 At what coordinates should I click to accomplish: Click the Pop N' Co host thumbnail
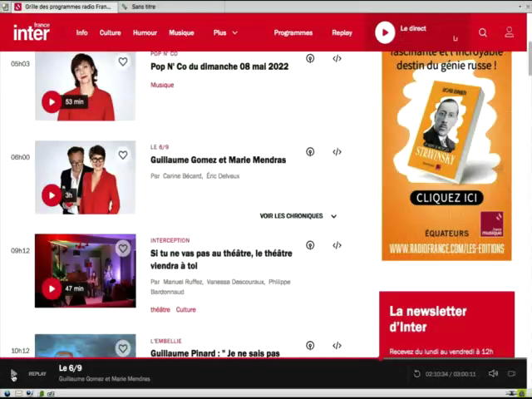(x=86, y=86)
